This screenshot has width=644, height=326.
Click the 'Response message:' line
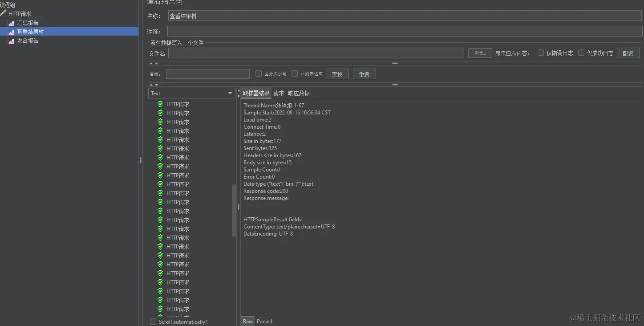(x=266, y=198)
